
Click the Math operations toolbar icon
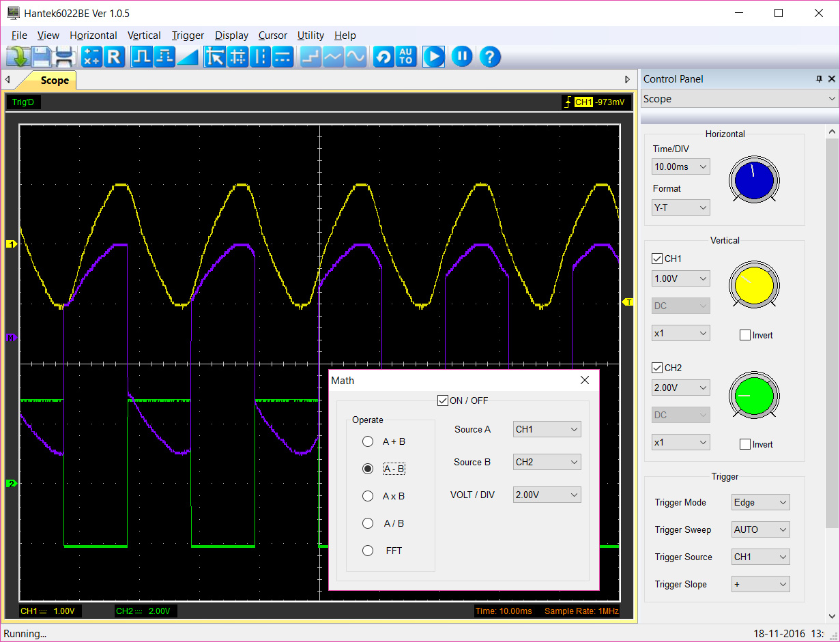(x=91, y=57)
